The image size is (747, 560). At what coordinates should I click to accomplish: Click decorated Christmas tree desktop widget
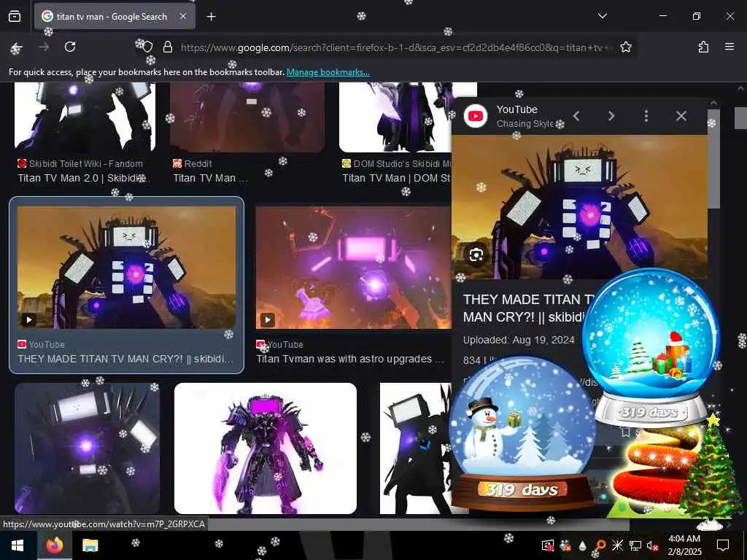pyautogui.click(x=711, y=469)
